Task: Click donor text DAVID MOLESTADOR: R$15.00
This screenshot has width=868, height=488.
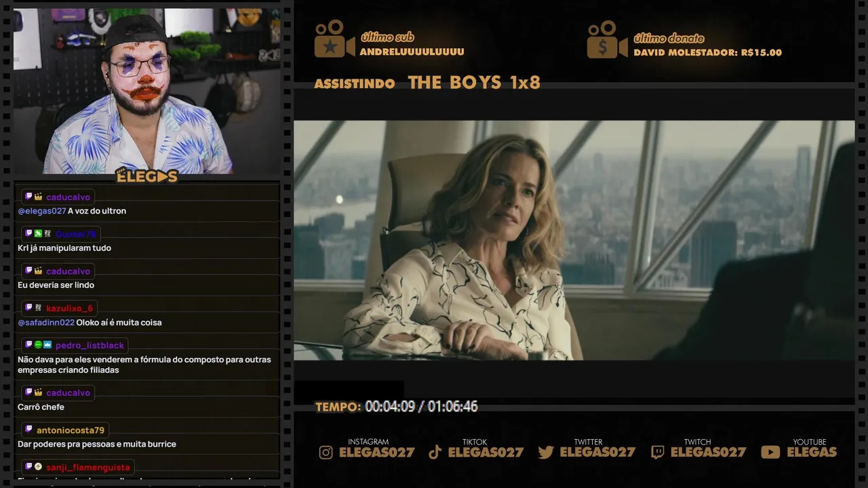Action: pos(707,52)
